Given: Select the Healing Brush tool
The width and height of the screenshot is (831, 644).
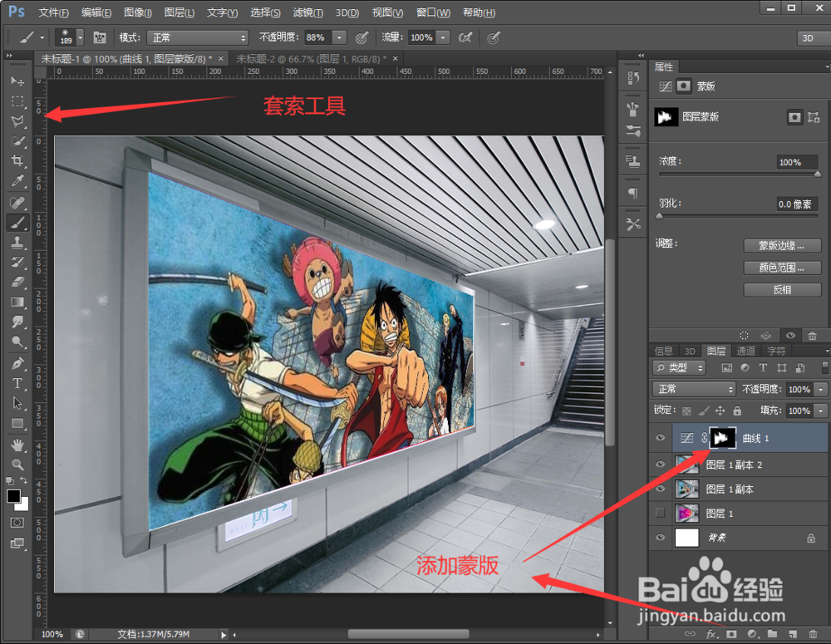Looking at the screenshot, I should pos(17,202).
